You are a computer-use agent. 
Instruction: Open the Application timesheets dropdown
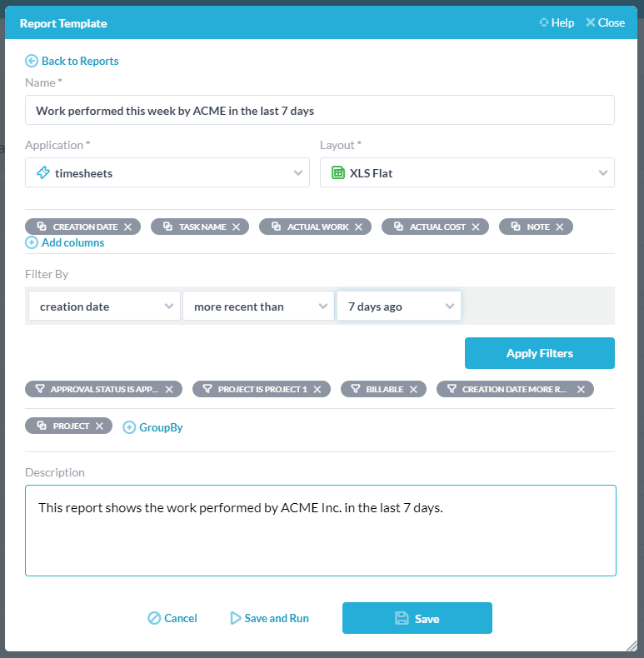[167, 172]
